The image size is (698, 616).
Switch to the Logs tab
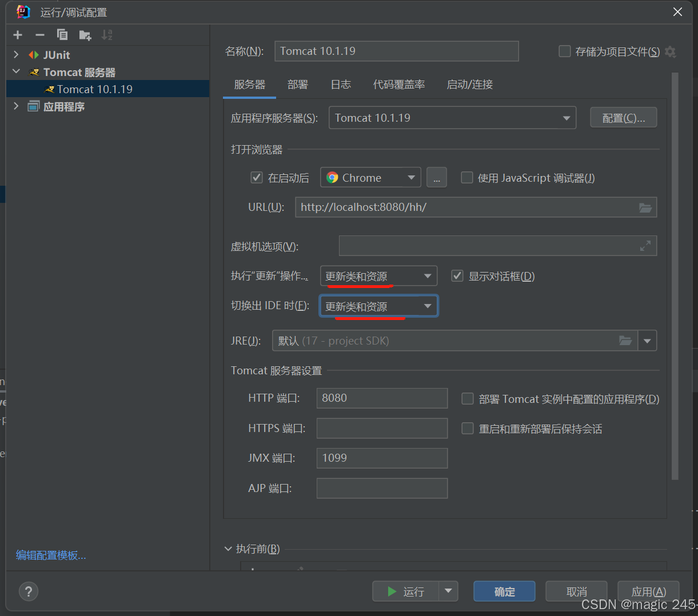coord(341,85)
